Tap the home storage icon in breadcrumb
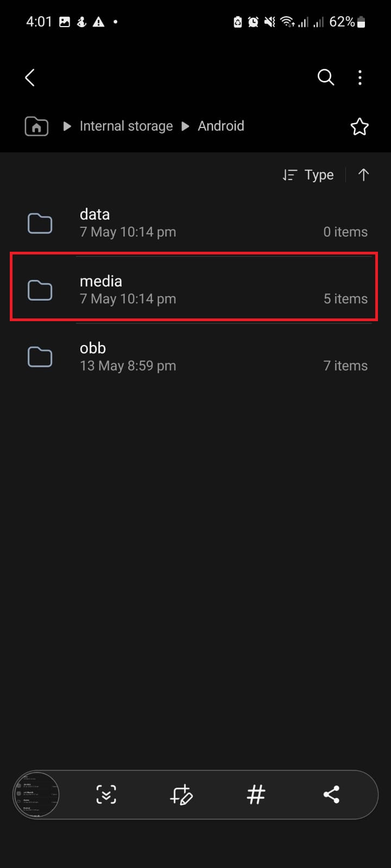This screenshot has height=868, width=391. click(x=36, y=126)
